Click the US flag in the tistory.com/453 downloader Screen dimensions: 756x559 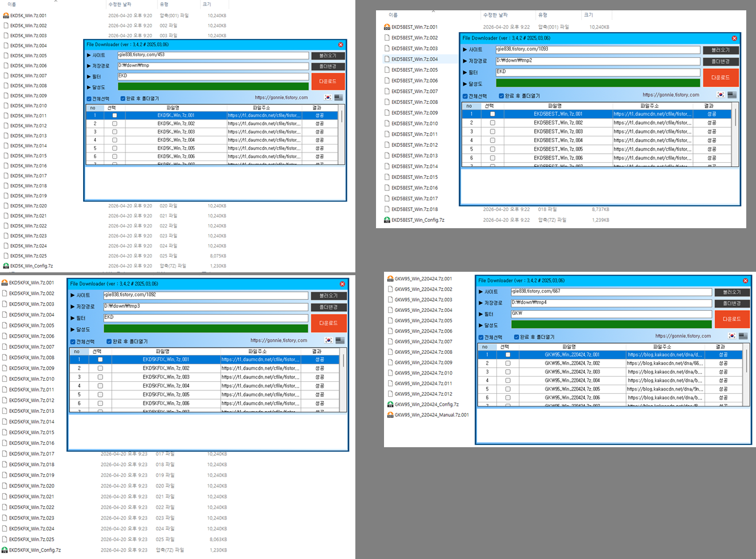(339, 97)
